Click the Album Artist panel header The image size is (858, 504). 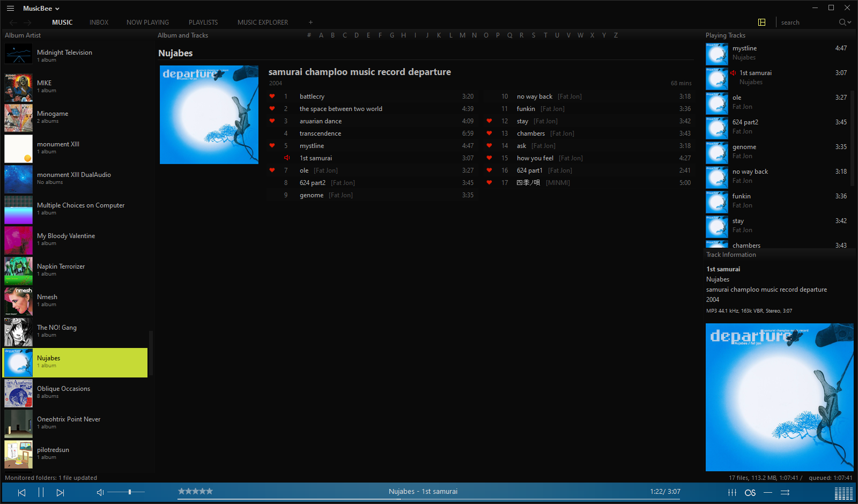coord(23,35)
